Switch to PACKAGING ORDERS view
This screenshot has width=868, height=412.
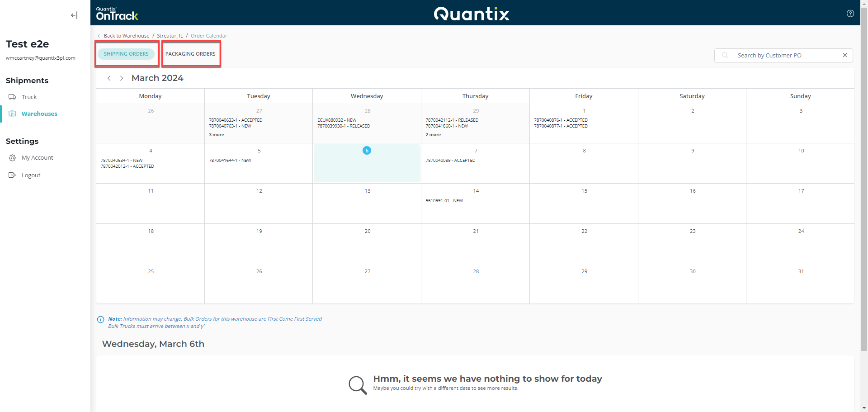[x=190, y=54]
